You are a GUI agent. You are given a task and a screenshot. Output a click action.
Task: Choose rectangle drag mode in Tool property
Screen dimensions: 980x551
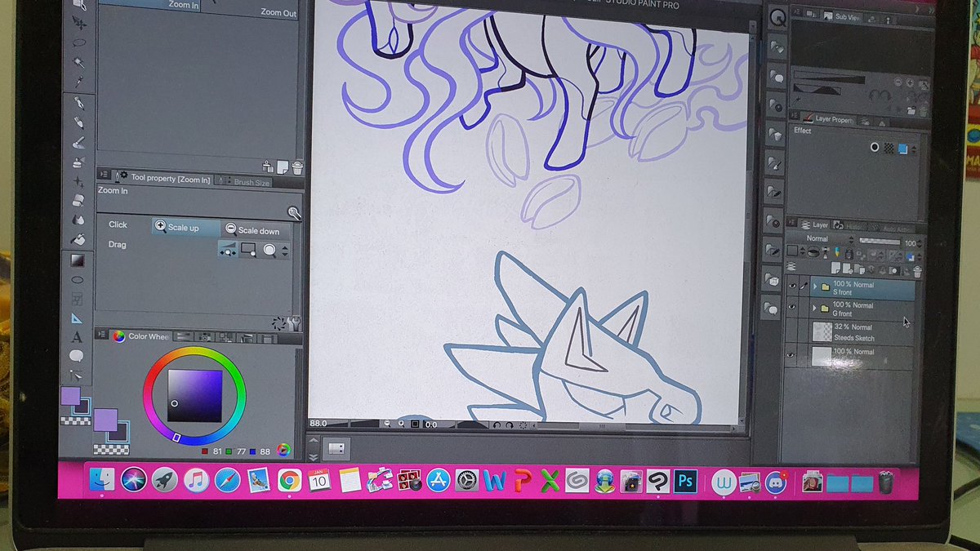click(248, 250)
